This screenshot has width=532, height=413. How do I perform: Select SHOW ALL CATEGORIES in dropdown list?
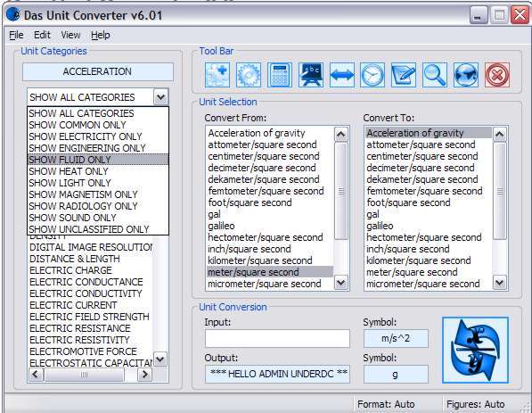coord(98,113)
